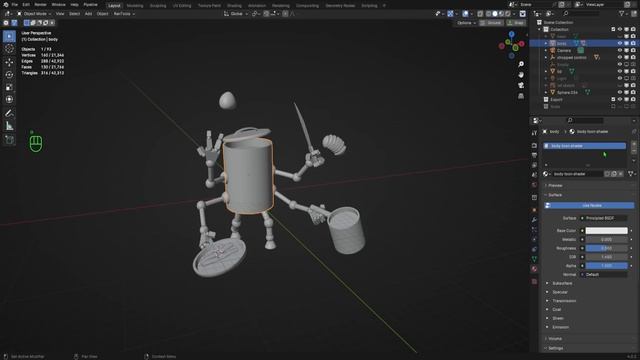640x360 pixels.
Task: Open the Object Data properties tab
Action: coord(534,259)
